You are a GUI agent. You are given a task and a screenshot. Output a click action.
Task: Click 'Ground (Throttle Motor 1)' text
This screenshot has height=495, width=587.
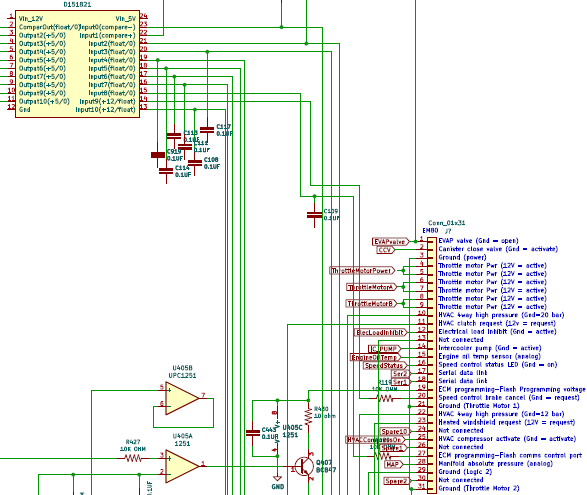[479, 406]
